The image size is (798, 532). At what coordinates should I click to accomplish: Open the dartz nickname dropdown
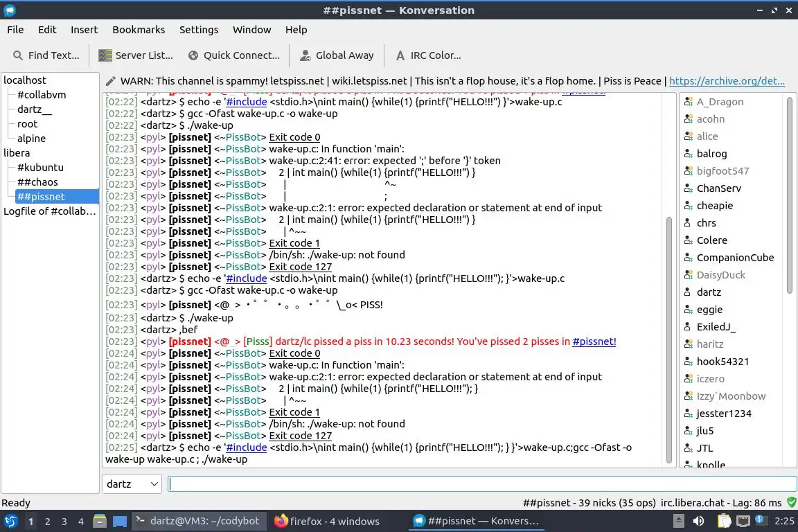[x=132, y=484]
